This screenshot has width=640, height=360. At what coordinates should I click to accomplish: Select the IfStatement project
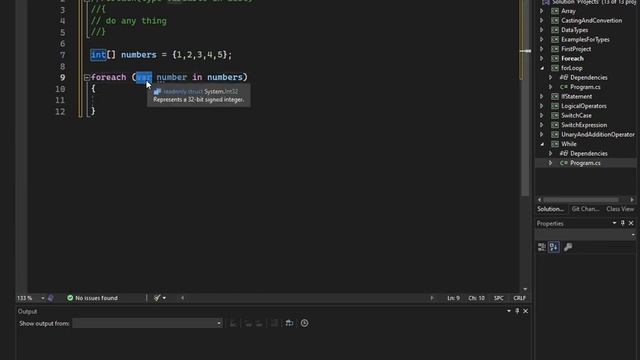[x=576, y=96]
